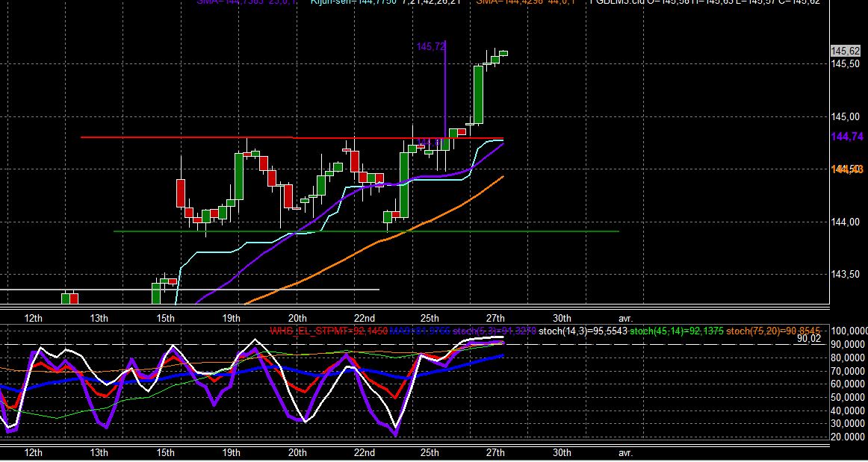Click 27th on the price chart date axis
This screenshot has height=462, width=868.
click(495, 318)
